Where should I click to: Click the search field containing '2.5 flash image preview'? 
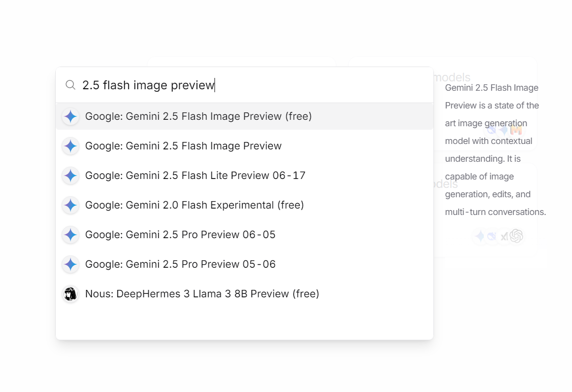[x=245, y=85]
